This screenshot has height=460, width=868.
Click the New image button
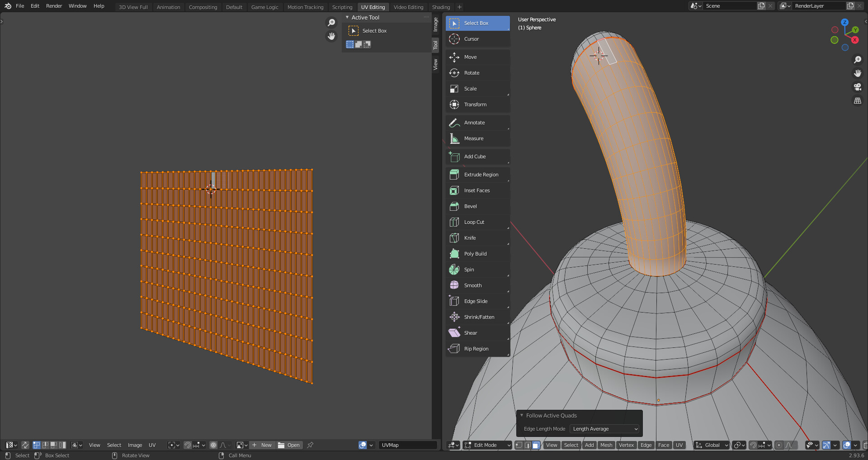[x=262, y=445]
